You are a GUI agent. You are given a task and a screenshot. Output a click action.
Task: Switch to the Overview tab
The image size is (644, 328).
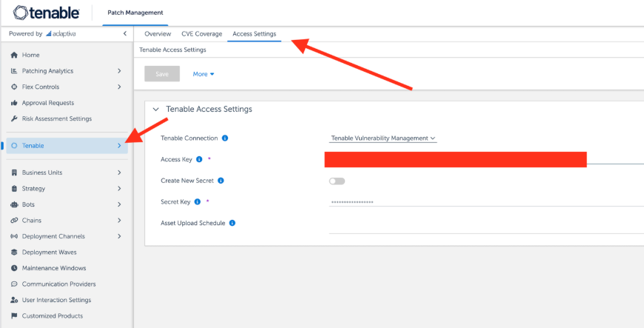pyautogui.click(x=158, y=34)
